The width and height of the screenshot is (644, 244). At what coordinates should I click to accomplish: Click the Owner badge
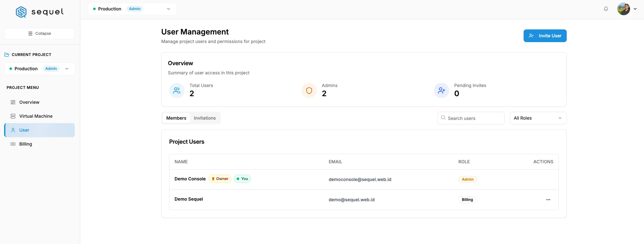coord(220,179)
